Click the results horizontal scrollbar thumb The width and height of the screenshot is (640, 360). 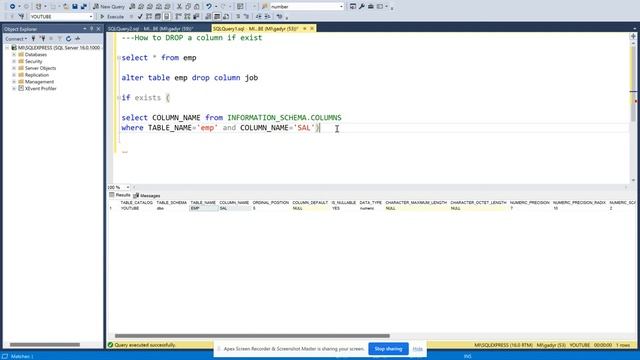pyautogui.click(x=252, y=336)
